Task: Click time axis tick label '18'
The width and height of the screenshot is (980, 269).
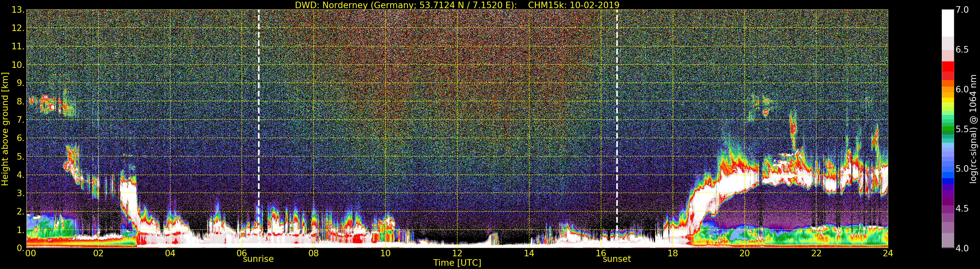Action: (x=673, y=253)
